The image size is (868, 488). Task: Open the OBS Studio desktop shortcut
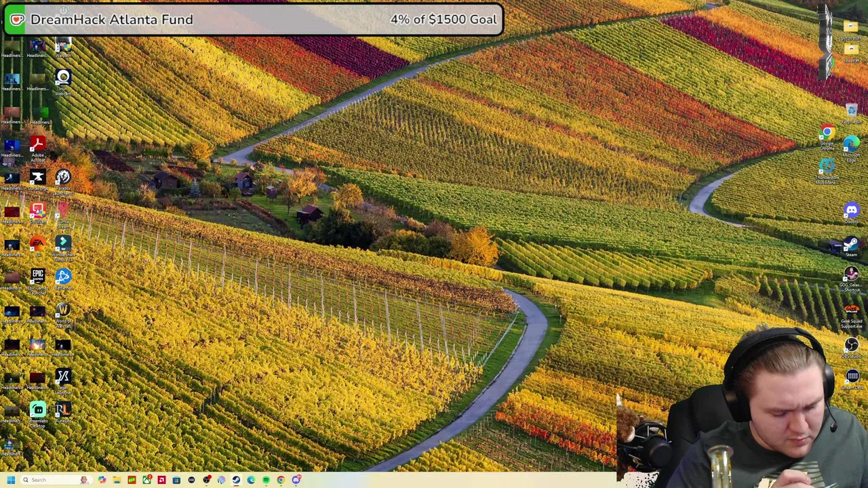point(851,347)
